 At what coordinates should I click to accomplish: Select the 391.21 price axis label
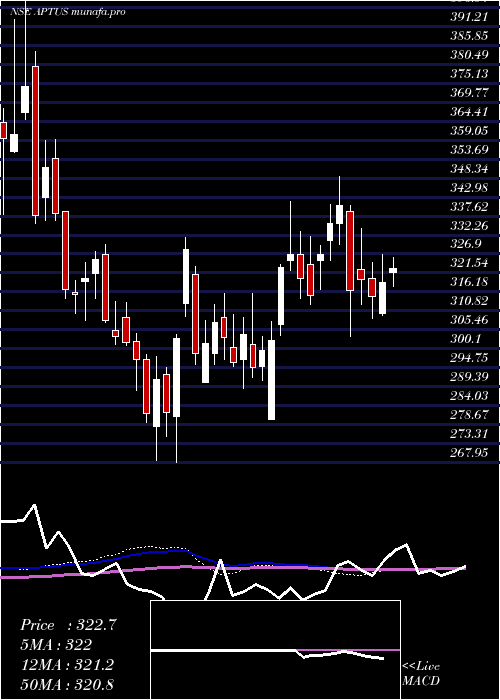tap(469, 17)
